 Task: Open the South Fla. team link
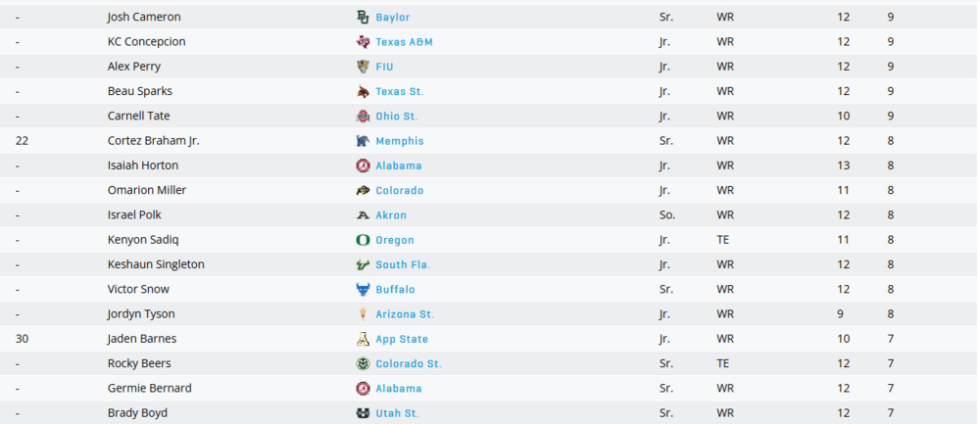point(403,264)
